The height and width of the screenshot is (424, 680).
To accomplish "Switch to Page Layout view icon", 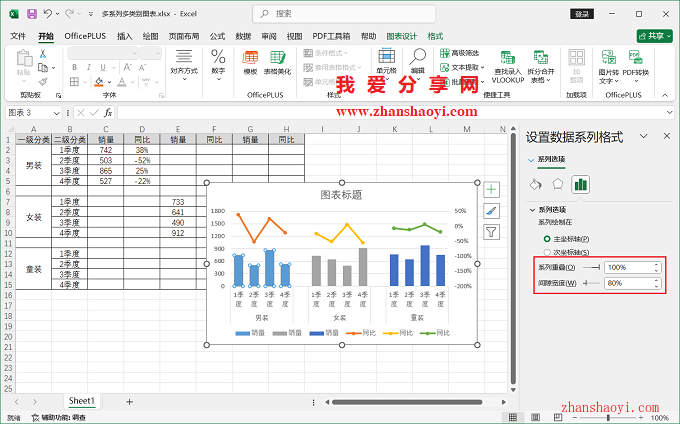I will pyautogui.click(x=535, y=417).
